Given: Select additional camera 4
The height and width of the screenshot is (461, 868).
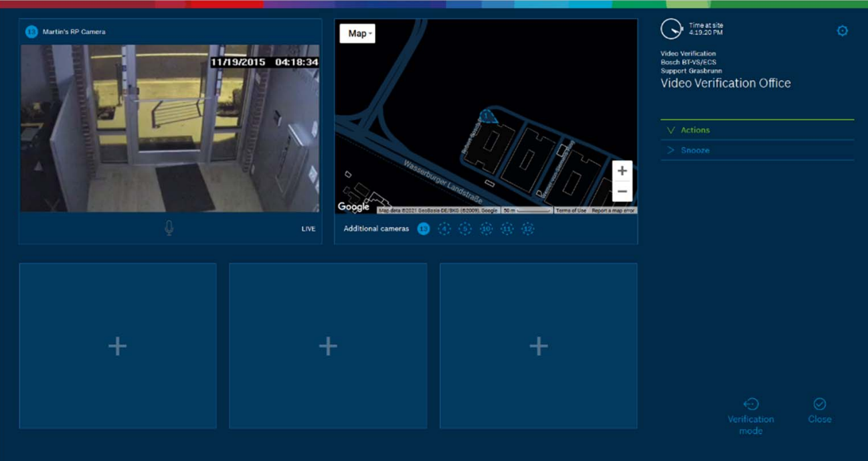Looking at the screenshot, I should (x=444, y=229).
